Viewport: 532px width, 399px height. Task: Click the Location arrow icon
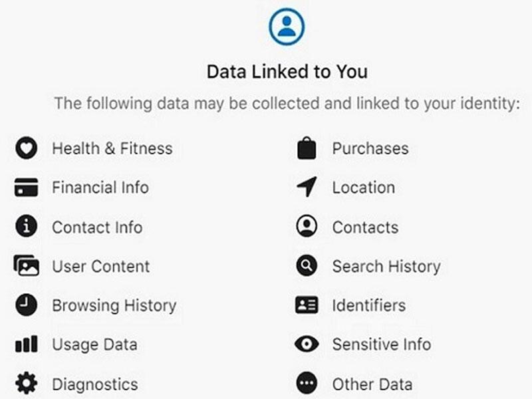tap(307, 187)
